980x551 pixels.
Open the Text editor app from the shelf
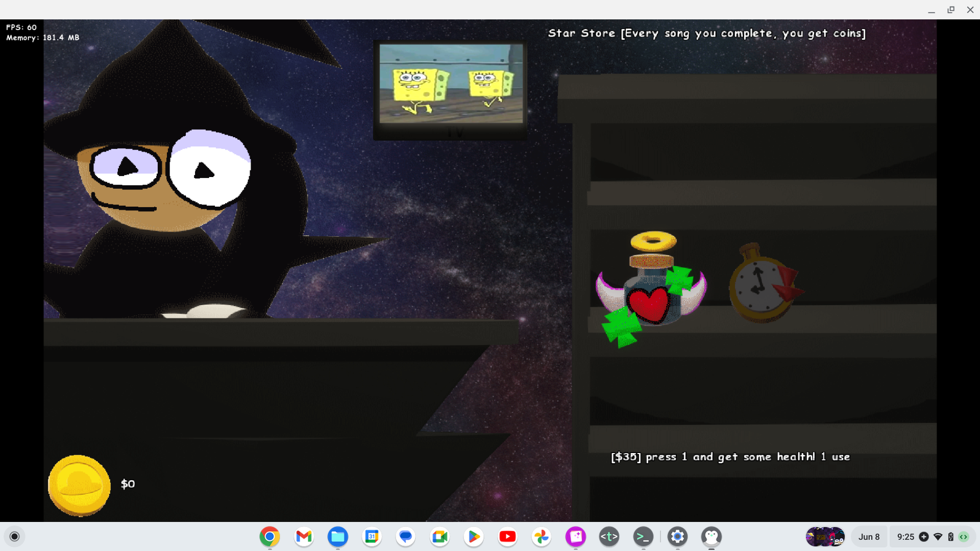pos(609,537)
